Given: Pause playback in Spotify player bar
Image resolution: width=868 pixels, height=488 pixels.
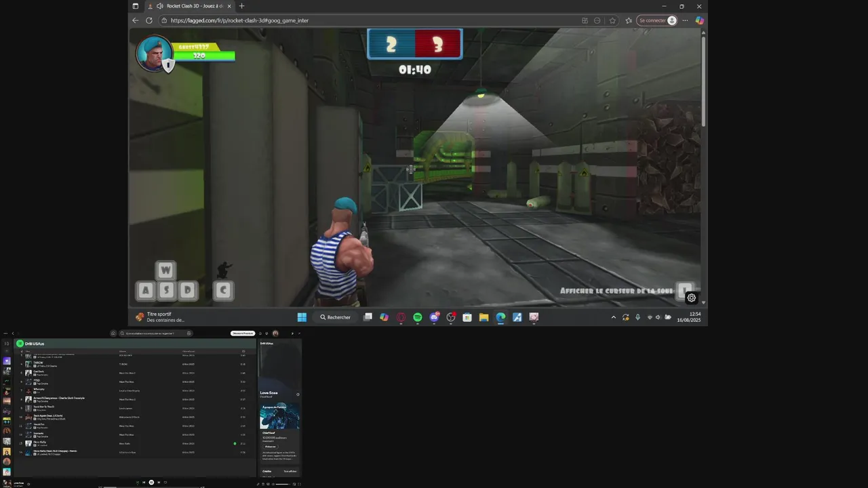Looking at the screenshot, I should click(151, 483).
